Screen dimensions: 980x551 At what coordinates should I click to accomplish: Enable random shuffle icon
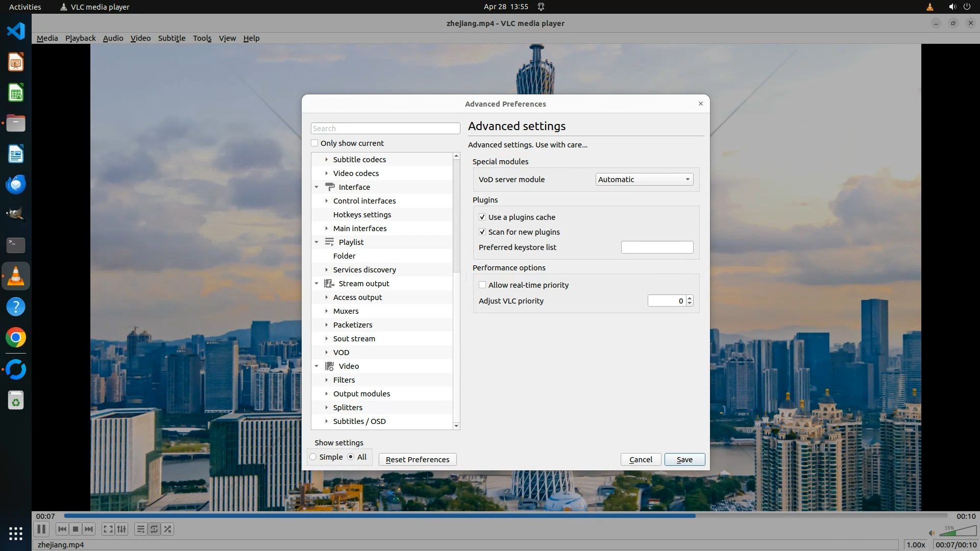[168, 529]
